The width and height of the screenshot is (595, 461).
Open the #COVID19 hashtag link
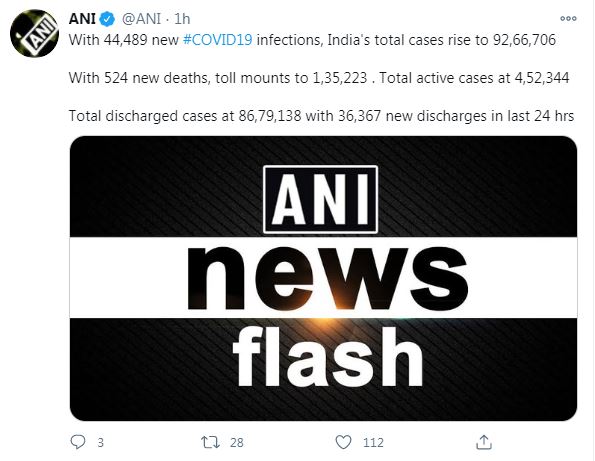point(217,40)
